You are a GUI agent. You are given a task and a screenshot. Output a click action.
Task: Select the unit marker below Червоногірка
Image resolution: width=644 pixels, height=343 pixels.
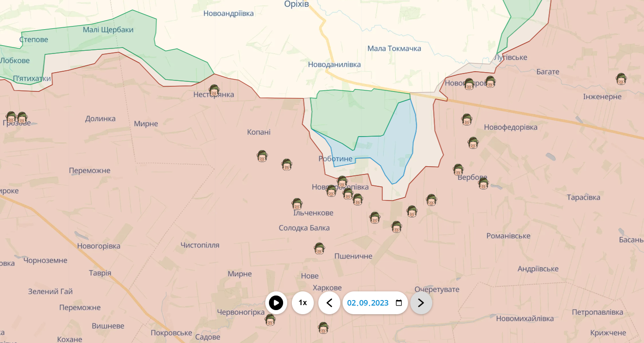click(x=270, y=320)
